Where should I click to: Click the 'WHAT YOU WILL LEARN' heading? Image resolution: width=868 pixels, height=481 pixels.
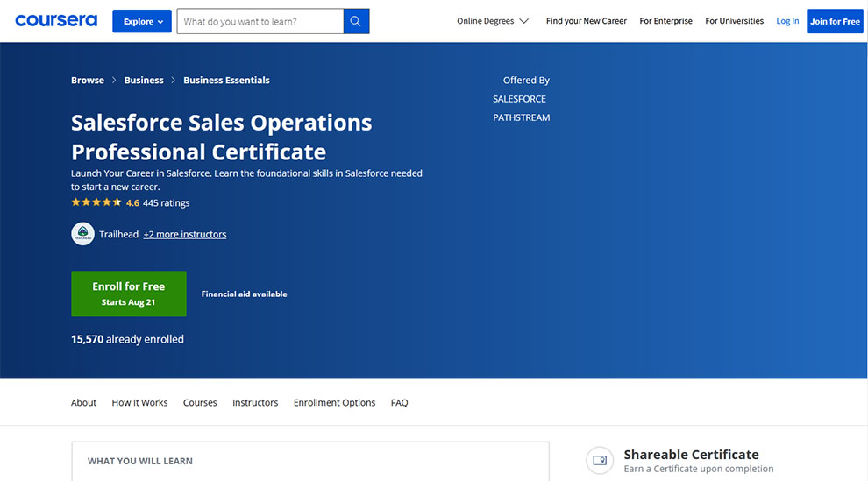140,461
